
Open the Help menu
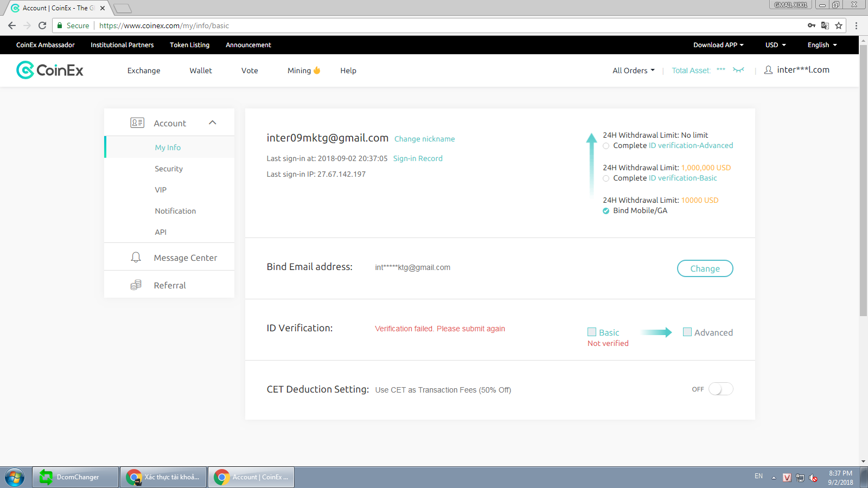[x=348, y=70]
